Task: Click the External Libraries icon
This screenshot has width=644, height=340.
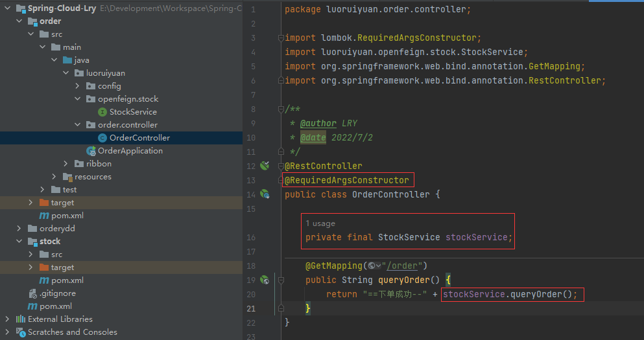Action: (21, 319)
